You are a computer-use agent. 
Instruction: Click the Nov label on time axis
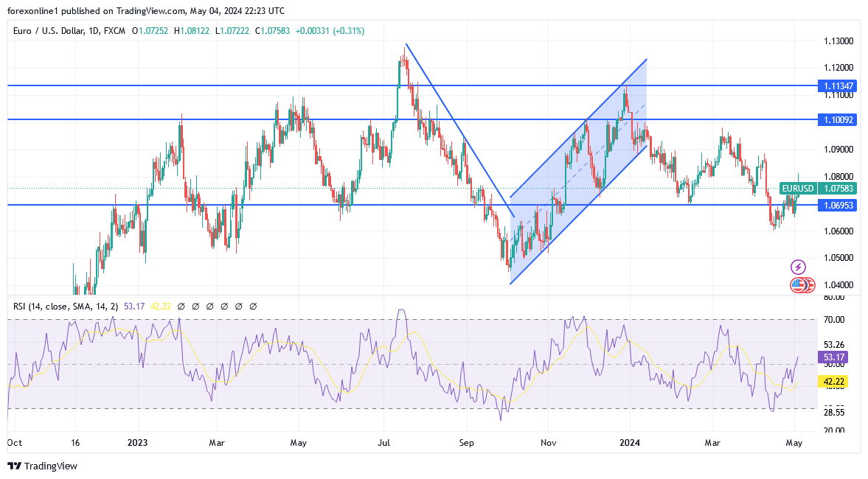tap(549, 443)
